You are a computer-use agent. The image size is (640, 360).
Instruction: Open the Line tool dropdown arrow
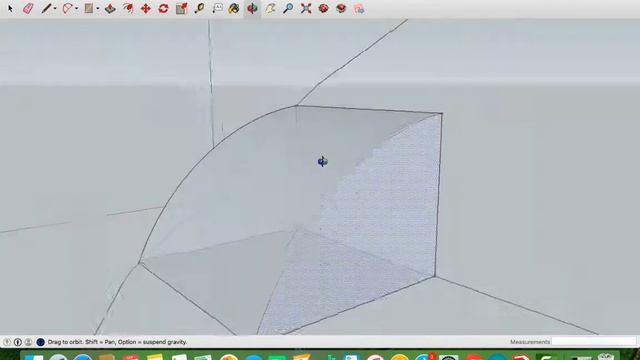pyautogui.click(x=55, y=9)
